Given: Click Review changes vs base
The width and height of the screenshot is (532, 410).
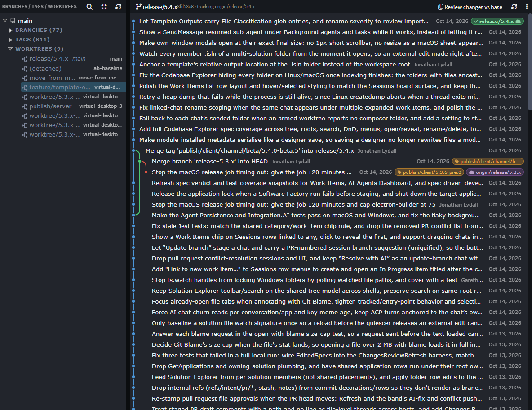Looking at the screenshot, I should 470,7.
